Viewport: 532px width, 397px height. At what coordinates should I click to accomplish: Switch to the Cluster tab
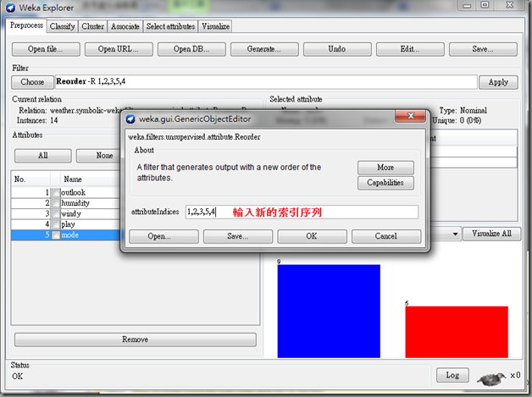point(92,26)
